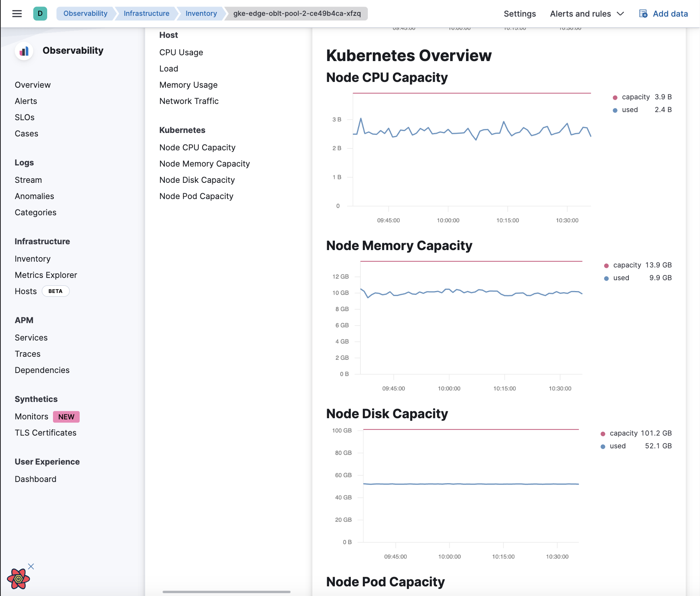
Task: Open Cases in the sidebar
Action: click(26, 133)
